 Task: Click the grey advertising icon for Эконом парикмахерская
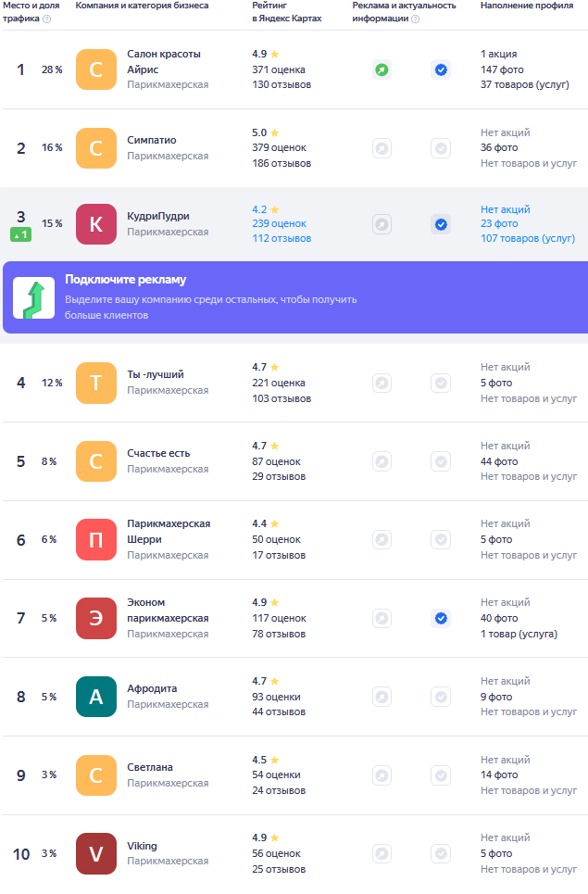coord(382,618)
